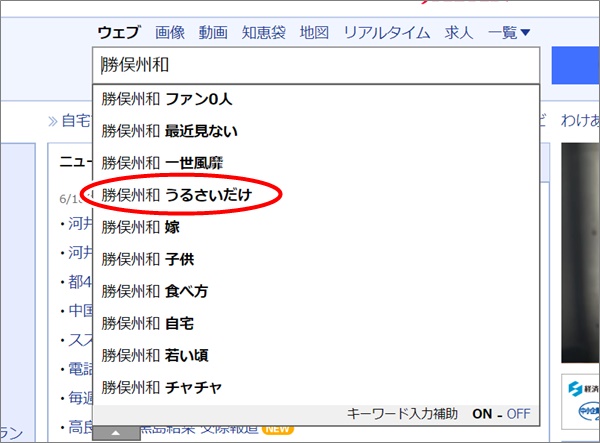
Task: Click the search input field containing 勝俣州和
Action: pyautogui.click(x=315, y=66)
